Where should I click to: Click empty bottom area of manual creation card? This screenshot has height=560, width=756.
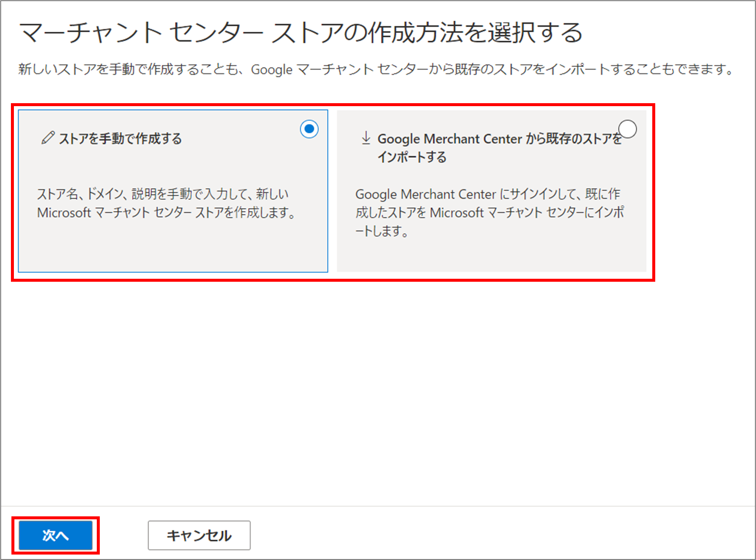[173, 250]
